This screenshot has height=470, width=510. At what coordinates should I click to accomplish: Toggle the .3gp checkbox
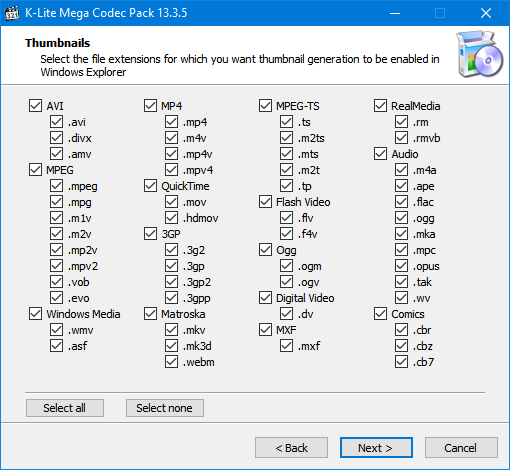click(x=171, y=266)
